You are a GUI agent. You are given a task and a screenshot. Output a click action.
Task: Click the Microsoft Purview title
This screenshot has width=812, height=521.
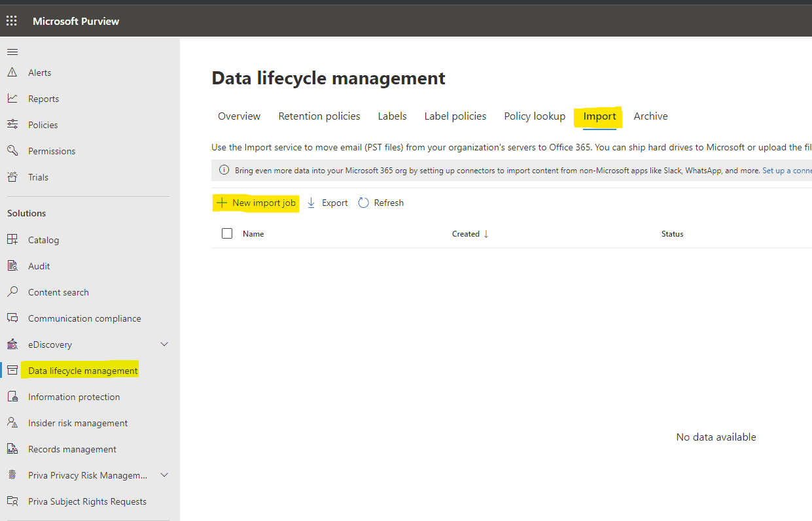[76, 21]
